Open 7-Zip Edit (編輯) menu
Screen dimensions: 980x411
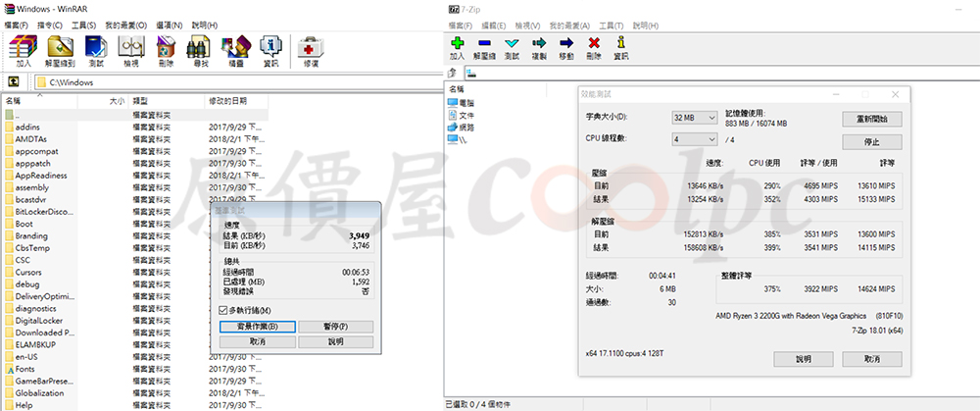pos(493,26)
